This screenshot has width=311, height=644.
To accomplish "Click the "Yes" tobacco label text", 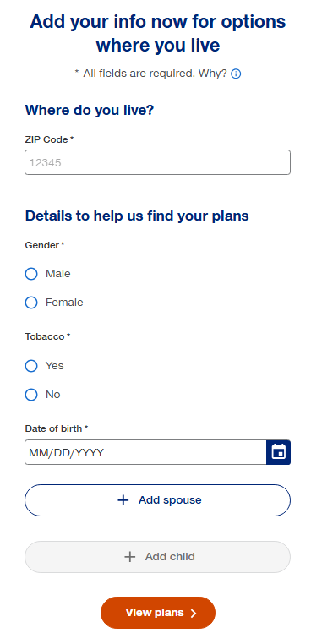I will pyautogui.click(x=55, y=366).
